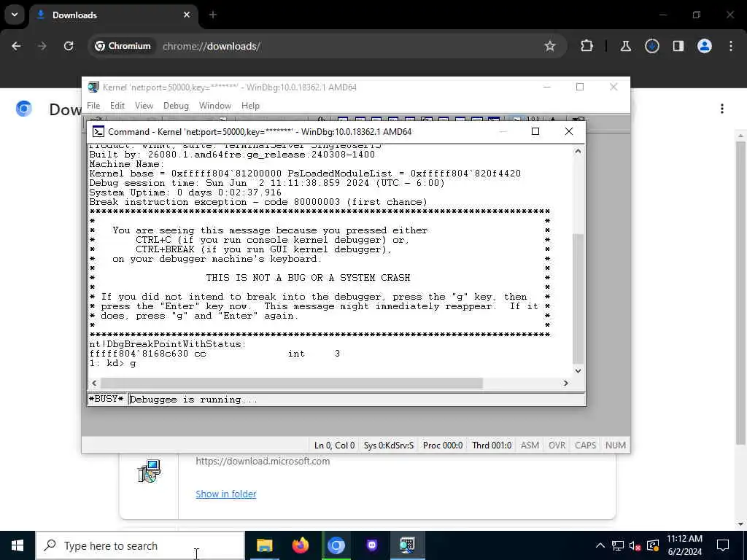Image resolution: width=747 pixels, height=560 pixels.
Task: Click Command window scroll-right arrow
Action: point(566,383)
